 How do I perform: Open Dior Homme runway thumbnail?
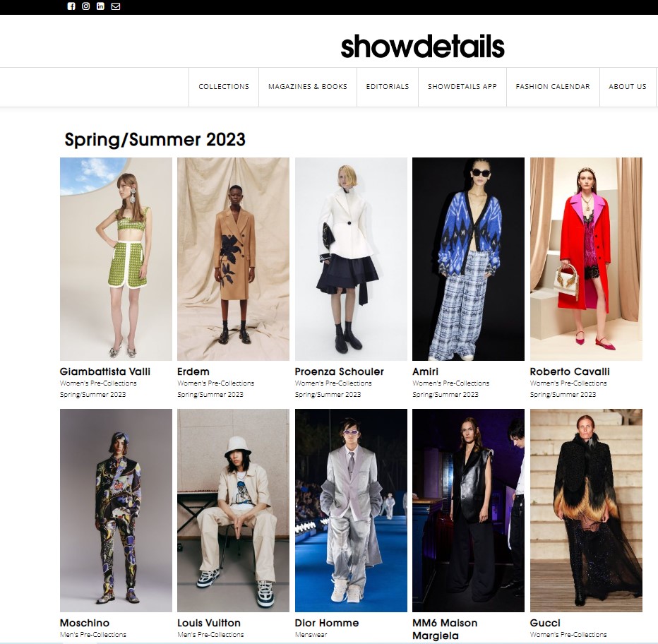[351, 511]
